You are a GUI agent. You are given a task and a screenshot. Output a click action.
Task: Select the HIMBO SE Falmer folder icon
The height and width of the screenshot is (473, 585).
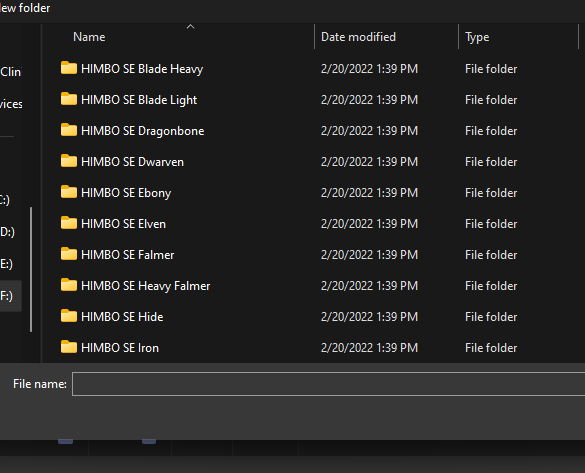pos(69,254)
